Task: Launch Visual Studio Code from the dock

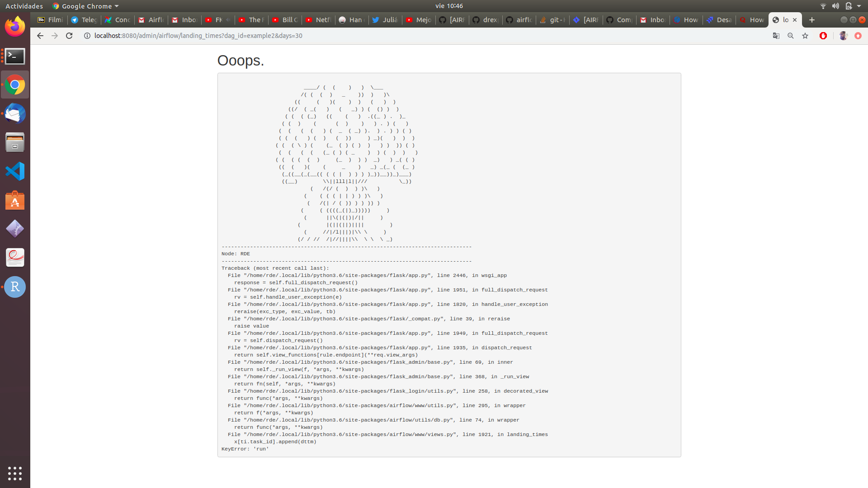Action: pos(15,171)
